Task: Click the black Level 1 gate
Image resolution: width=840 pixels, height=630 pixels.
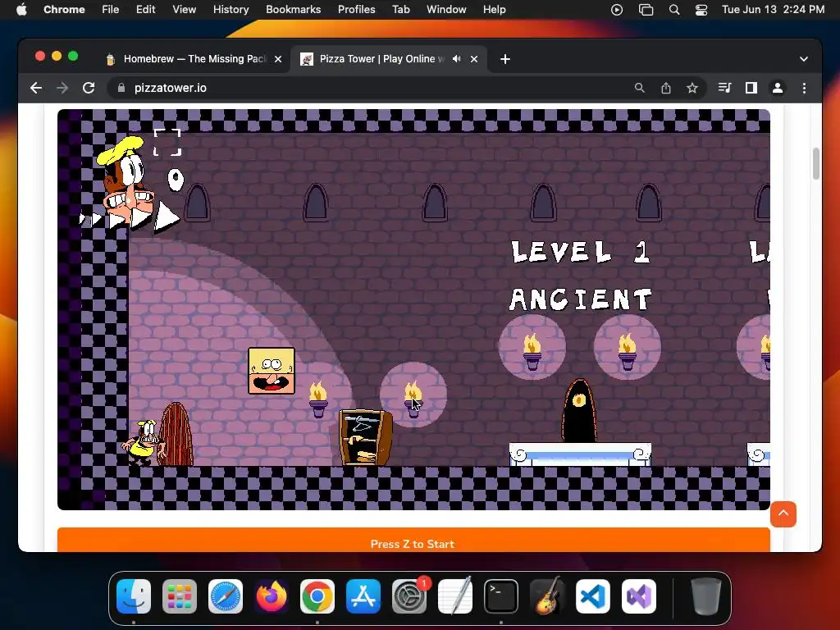Action: coord(578,411)
